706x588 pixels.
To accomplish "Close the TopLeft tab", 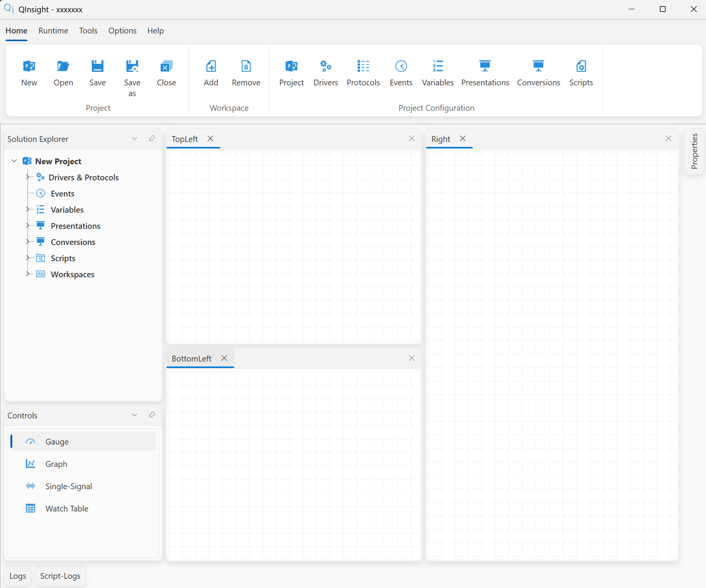I will (210, 138).
